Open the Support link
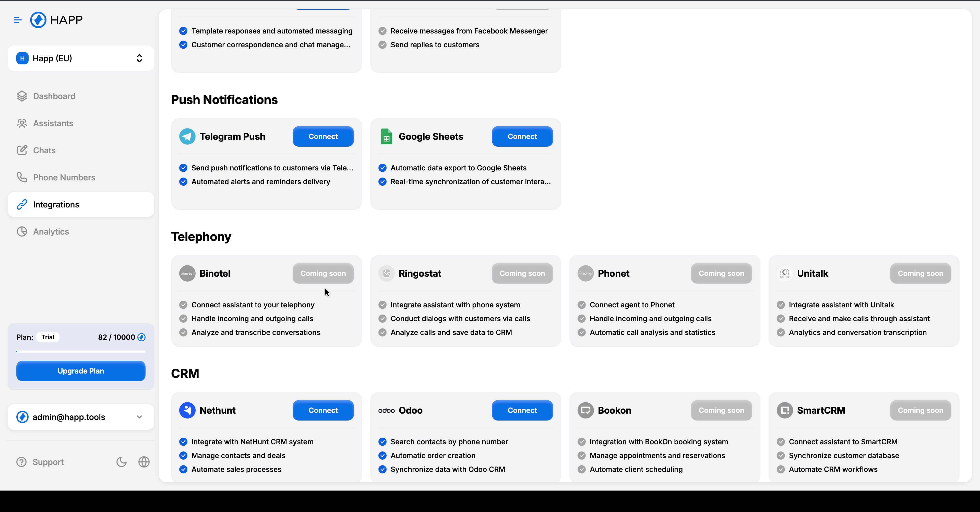Viewport: 980px width, 512px height. point(48,462)
